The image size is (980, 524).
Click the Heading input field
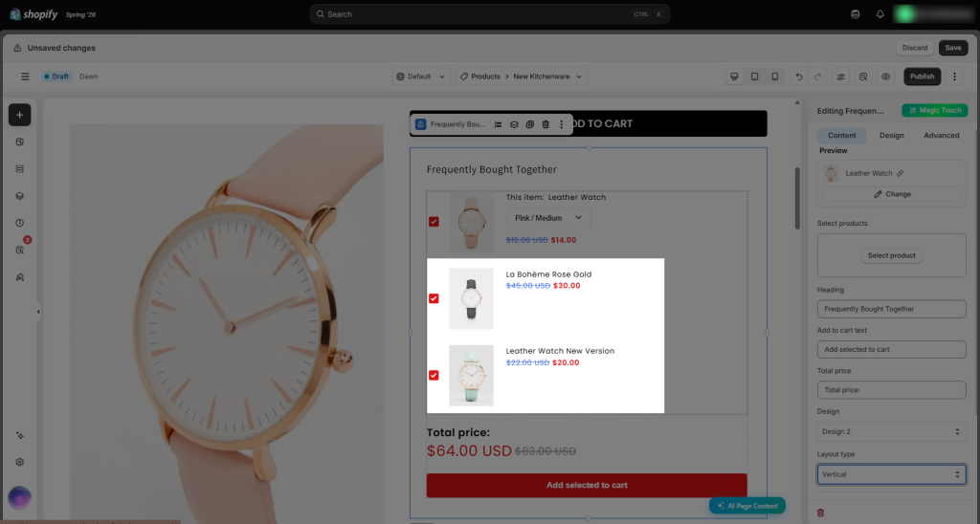[x=891, y=309]
